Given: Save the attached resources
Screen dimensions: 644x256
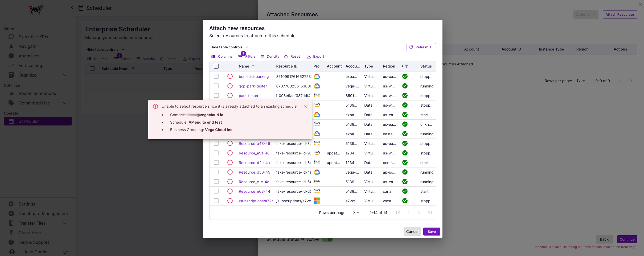Looking at the screenshot, I should [432, 232].
